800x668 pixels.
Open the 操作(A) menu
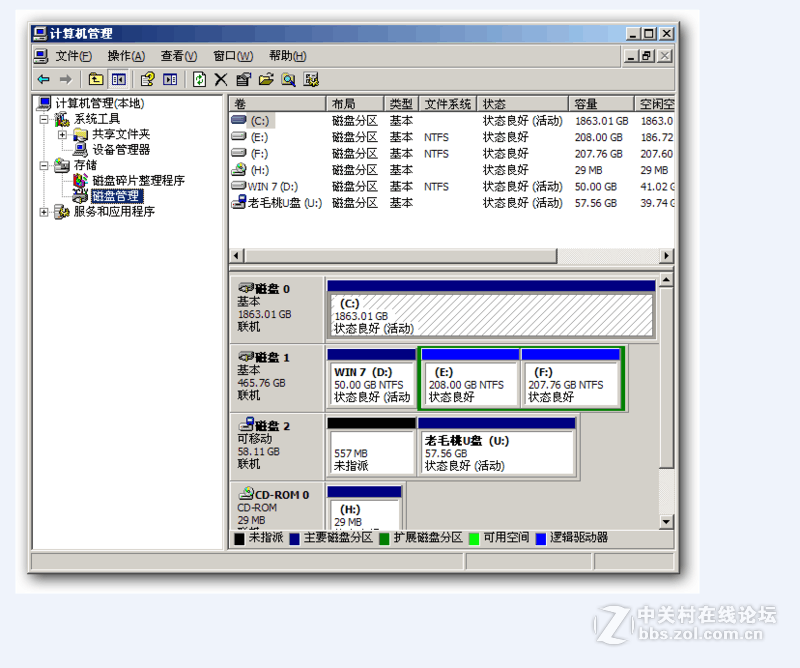[126, 56]
